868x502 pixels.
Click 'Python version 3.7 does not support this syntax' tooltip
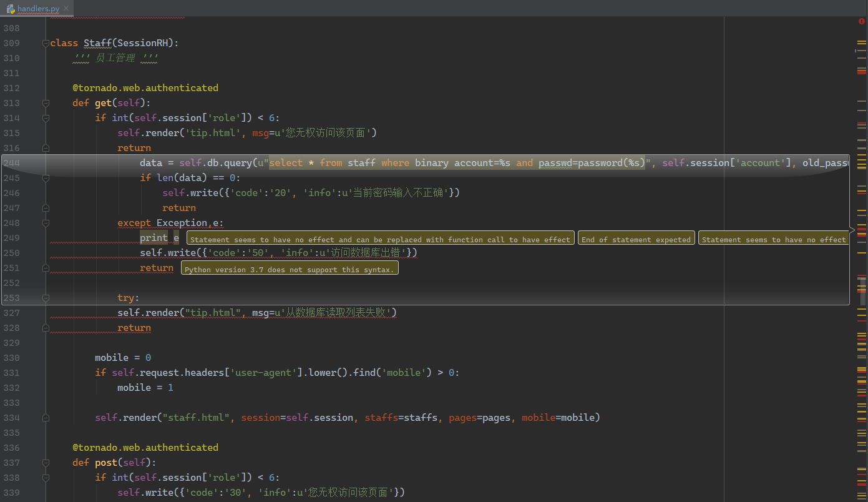click(290, 268)
